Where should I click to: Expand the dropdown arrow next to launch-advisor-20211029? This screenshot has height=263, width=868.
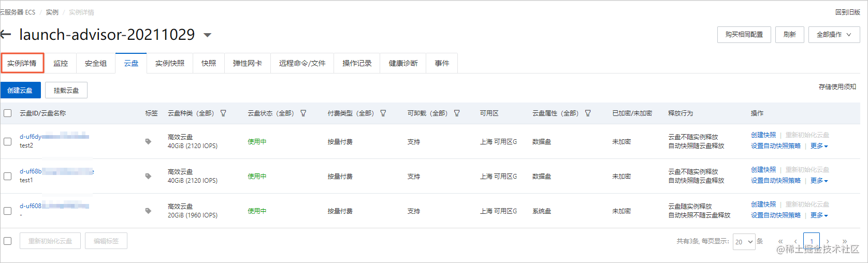[208, 35]
